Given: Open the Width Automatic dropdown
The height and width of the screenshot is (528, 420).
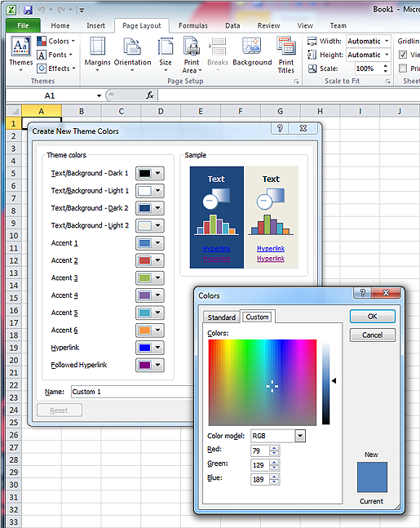Looking at the screenshot, I should tap(387, 41).
